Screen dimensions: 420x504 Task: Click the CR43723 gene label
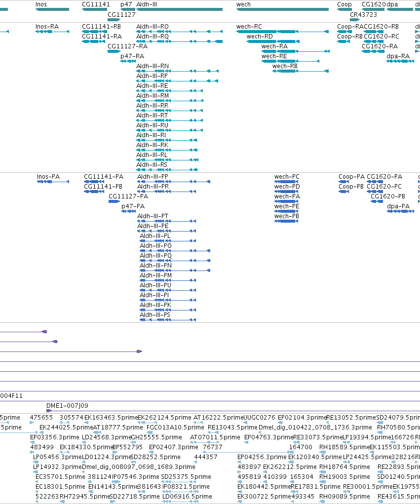point(363,14)
